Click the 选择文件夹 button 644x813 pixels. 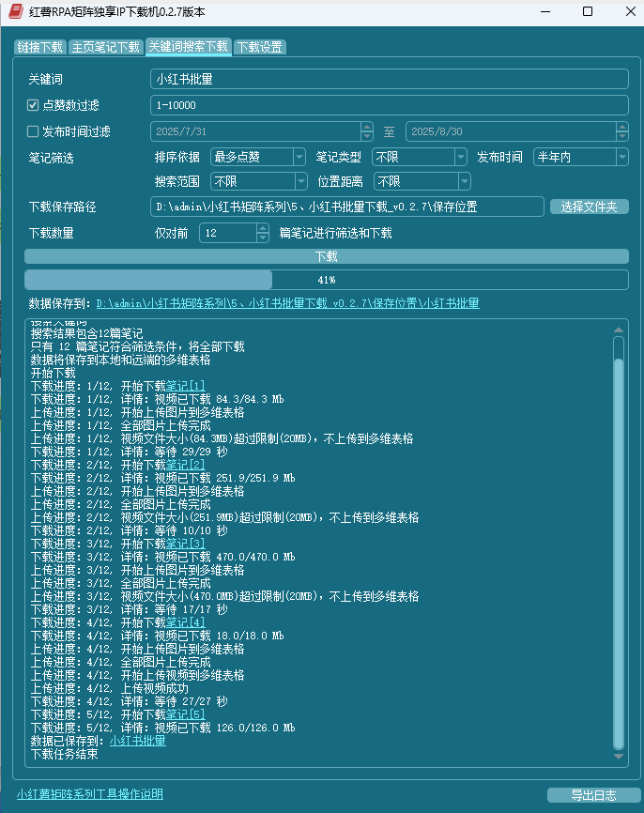click(589, 207)
